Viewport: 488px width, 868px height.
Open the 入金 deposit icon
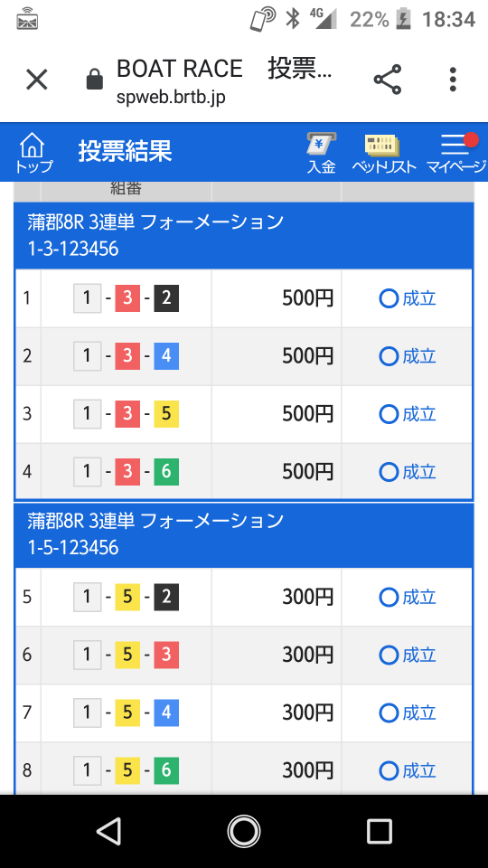pos(322,154)
